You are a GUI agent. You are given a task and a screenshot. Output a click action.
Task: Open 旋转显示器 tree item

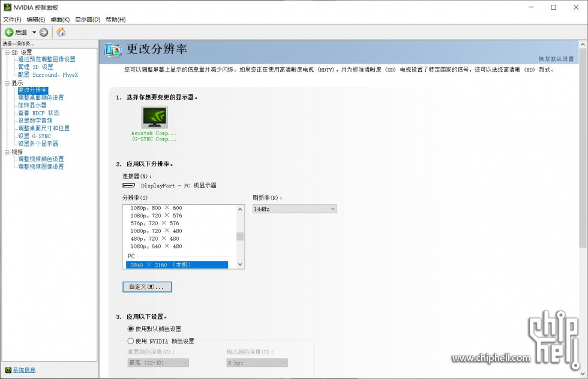pos(32,106)
